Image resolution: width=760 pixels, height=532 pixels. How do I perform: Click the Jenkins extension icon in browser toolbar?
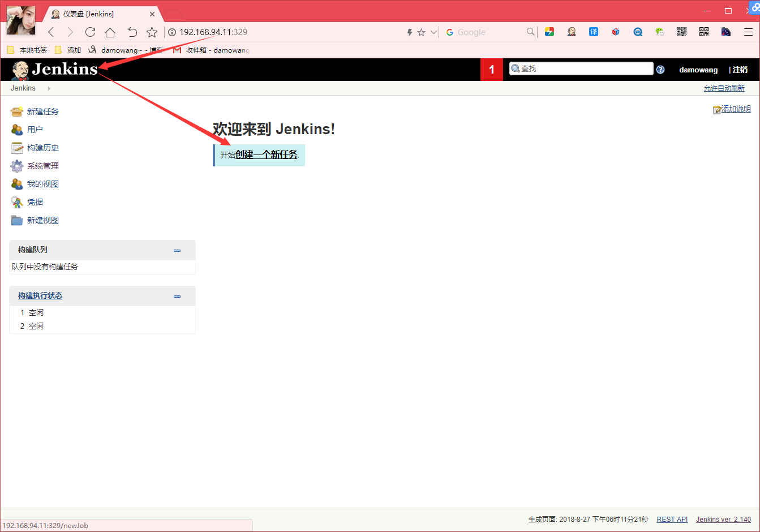point(572,32)
